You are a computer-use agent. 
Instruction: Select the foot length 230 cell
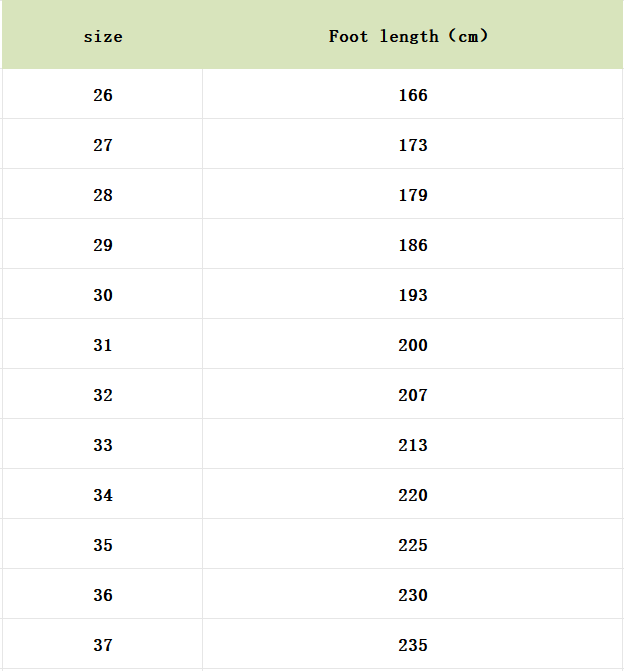coord(412,595)
